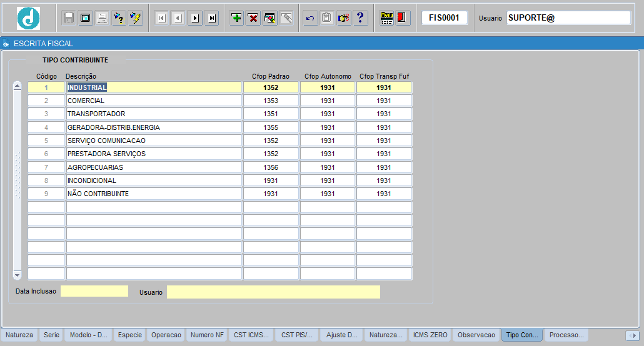Click the greyed-out pencil edit icon
Viewport: 644px width, 346px height.
287,17
